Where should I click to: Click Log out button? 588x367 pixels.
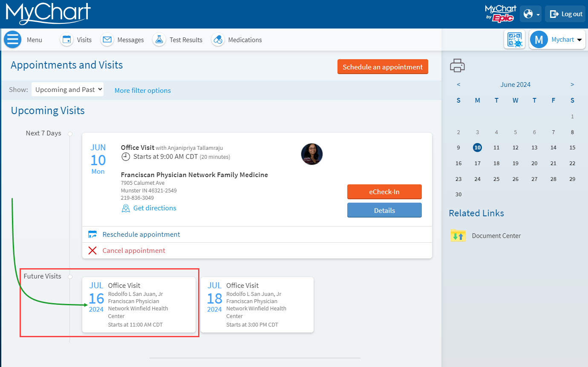tap(566, 14)
